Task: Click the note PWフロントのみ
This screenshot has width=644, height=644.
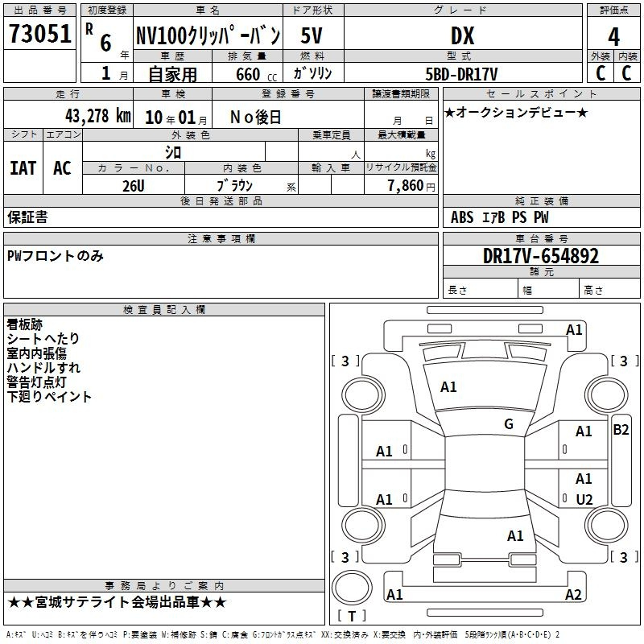Action: point(55,256)
